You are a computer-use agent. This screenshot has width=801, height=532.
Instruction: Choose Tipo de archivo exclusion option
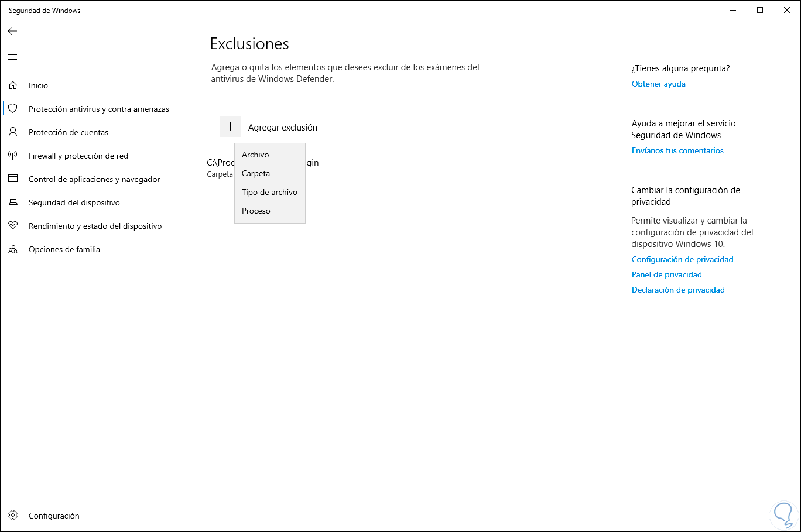269,192
